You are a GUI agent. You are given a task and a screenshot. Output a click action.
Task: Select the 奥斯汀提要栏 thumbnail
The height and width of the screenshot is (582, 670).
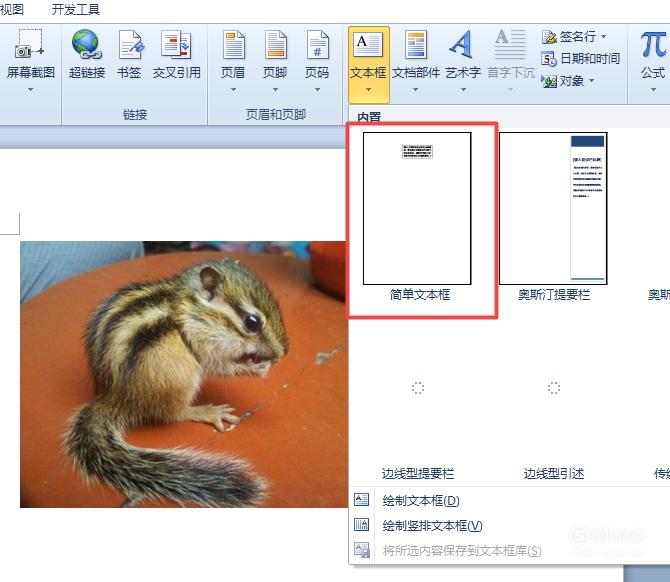[553, 208]
